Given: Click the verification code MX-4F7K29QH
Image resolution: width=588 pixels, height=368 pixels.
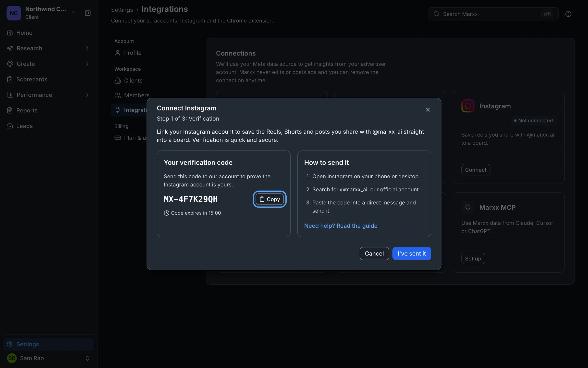Looking at the screenshot, I should coord(191,199).
